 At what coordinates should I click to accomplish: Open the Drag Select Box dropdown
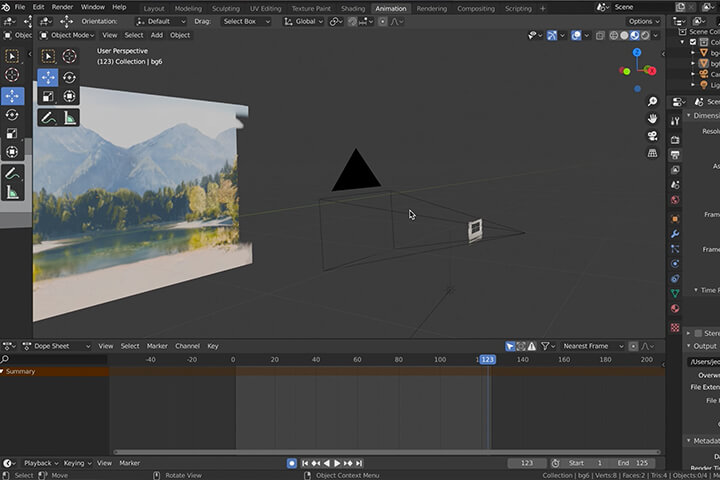pyautogui.click(x=246, y=22)
